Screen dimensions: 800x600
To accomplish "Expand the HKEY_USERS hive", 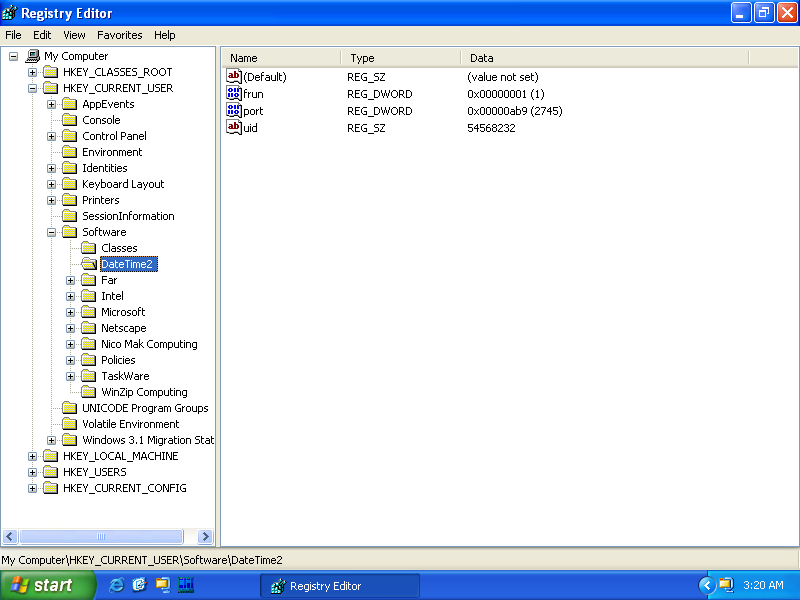I will point(33,472).
